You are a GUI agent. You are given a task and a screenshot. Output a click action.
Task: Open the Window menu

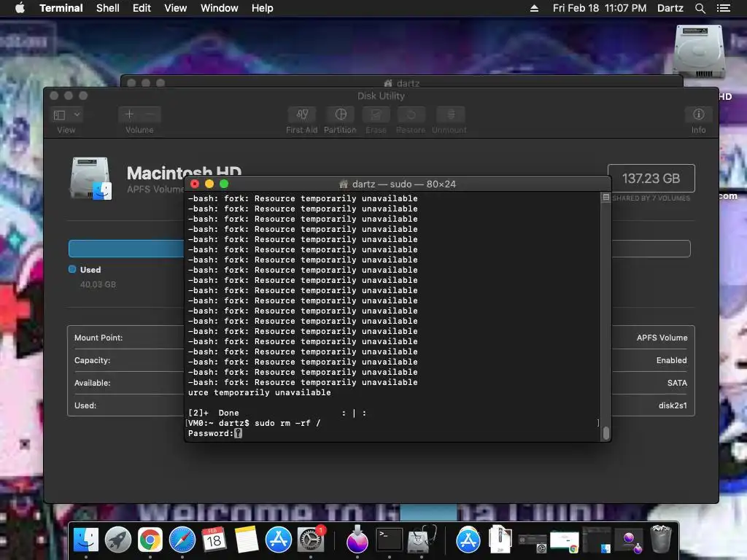[x=219, y=8]
